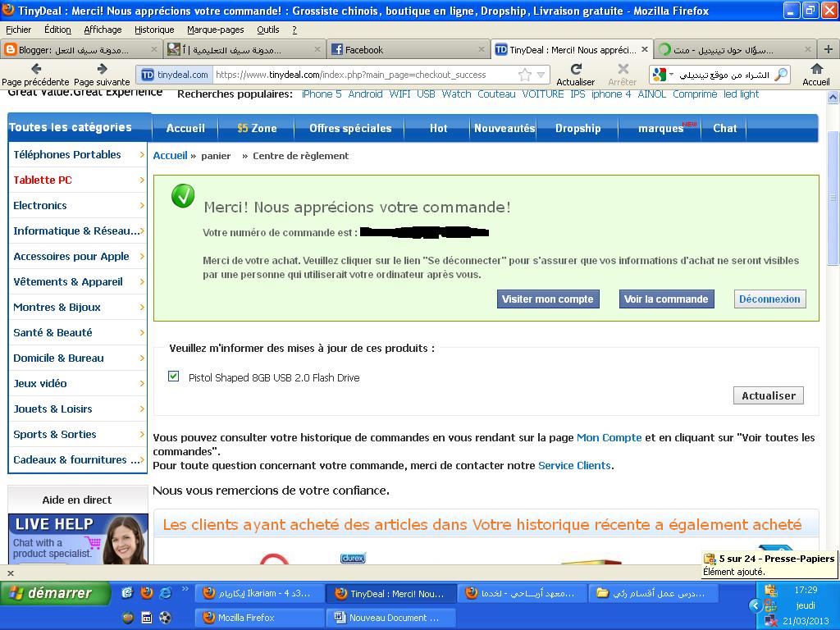The width and height of the screenshot is (840, 630).
Task: Close the bottom find bar X
Action: click(x=10, y=573)
